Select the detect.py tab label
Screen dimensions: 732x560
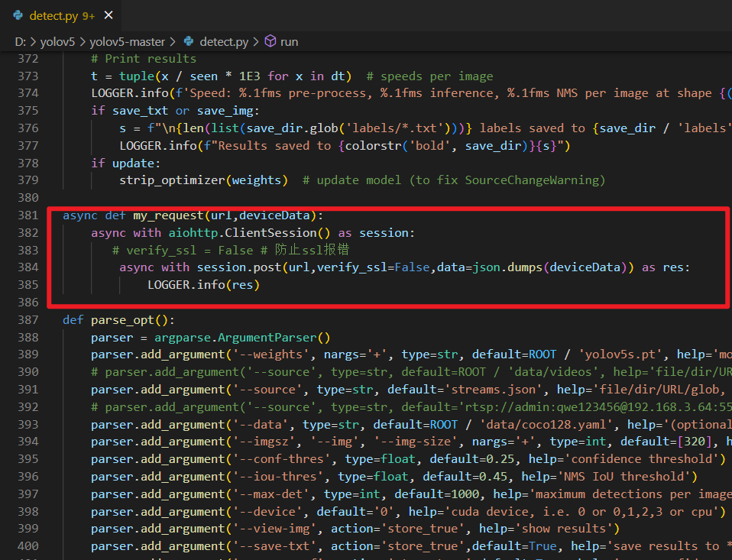(51, 15)
